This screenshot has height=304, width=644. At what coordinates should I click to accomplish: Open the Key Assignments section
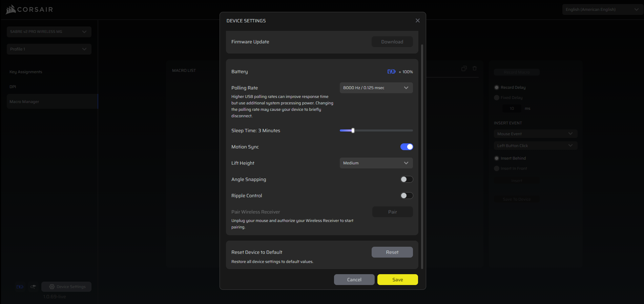click(x=26, y=72)
